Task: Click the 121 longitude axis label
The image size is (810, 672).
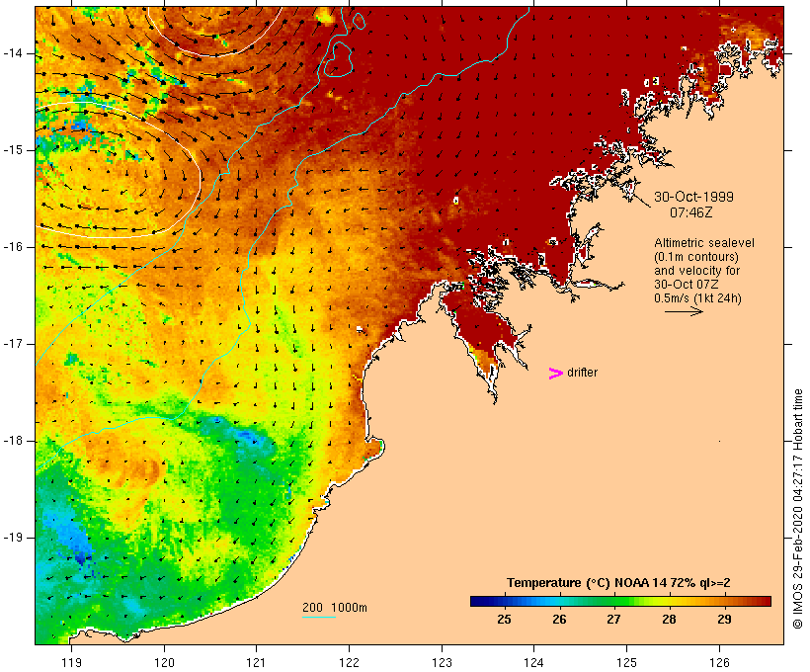Action: tap(256, 662)
